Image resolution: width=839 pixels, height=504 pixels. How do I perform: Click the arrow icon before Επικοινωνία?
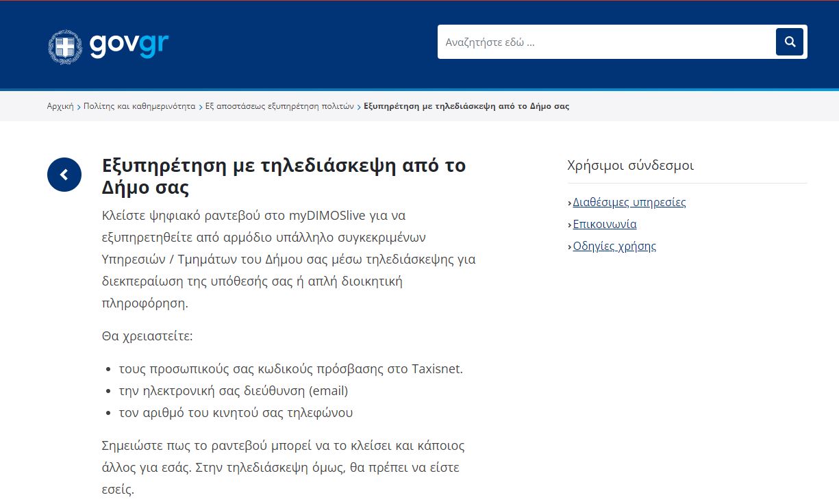tap(569, 224)
